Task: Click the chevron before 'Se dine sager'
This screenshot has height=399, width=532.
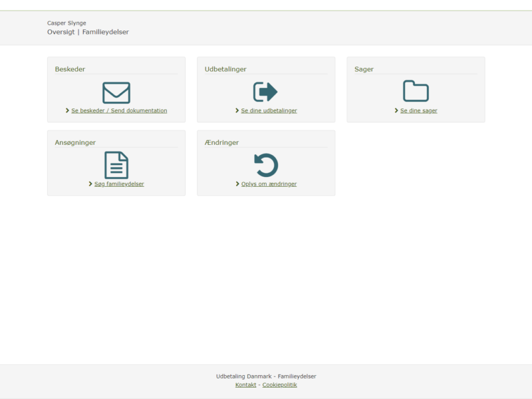Action: coord(396,111)
